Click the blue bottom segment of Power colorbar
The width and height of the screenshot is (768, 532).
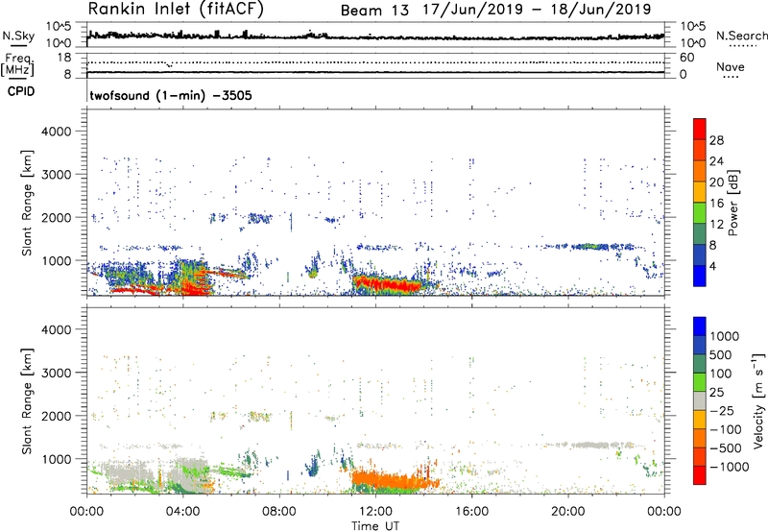click(700, 276)
